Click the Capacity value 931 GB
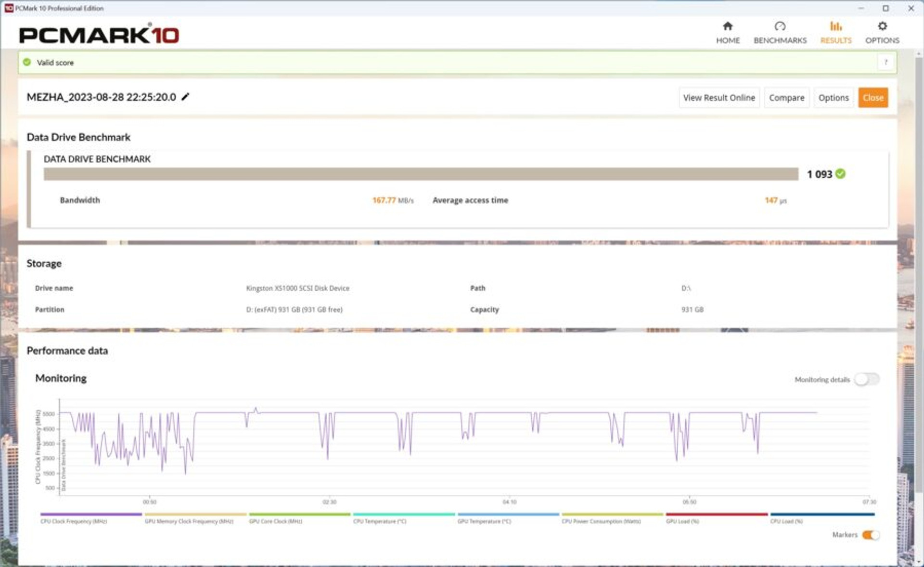The width and height of the screenshot is (924, 567). [692, 309]
